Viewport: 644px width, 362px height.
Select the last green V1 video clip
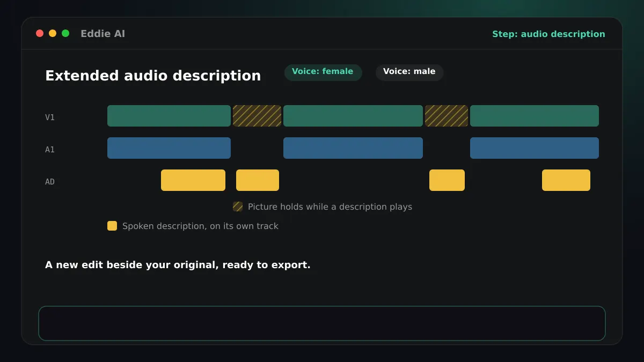point(535,116)
